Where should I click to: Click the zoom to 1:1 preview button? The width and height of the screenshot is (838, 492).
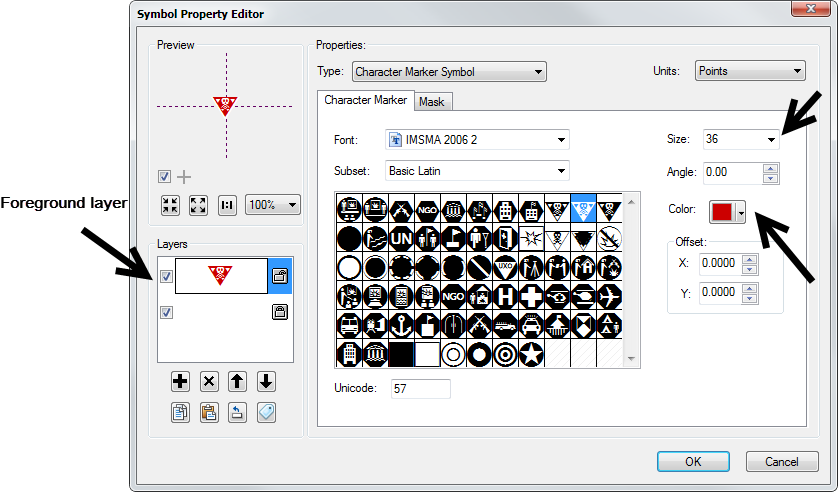(x=227, y=205)
